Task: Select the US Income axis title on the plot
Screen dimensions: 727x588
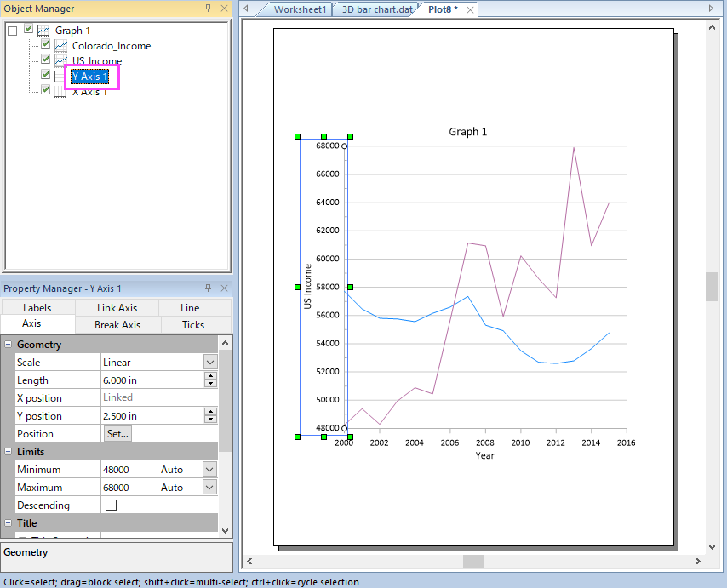Action: (307, 287)
